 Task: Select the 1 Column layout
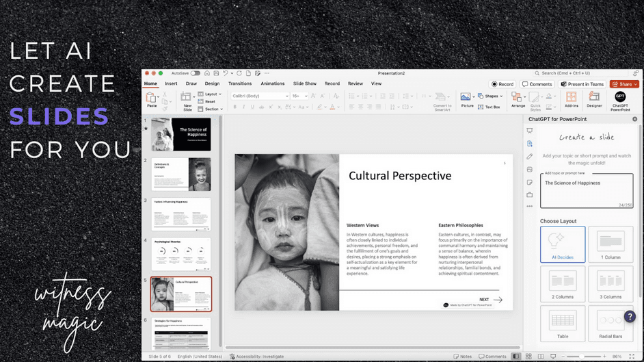tap(611, 244)
